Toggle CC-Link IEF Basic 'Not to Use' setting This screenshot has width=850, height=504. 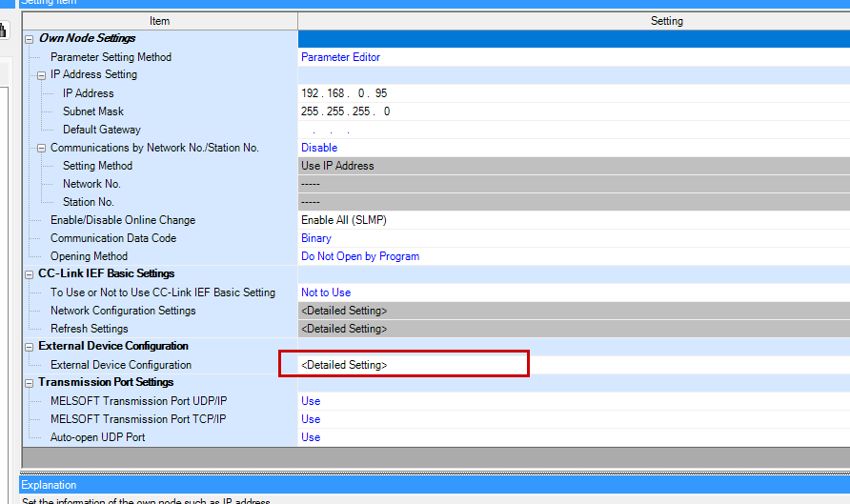[x=326, y=292]
